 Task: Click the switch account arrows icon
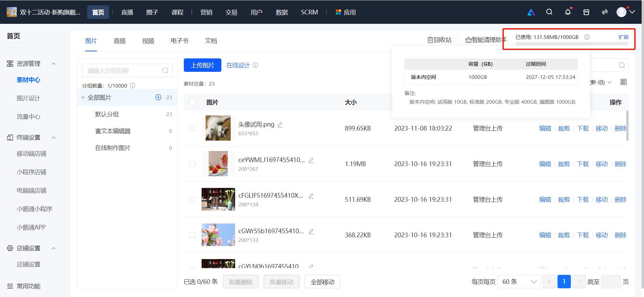coord(605,12)
